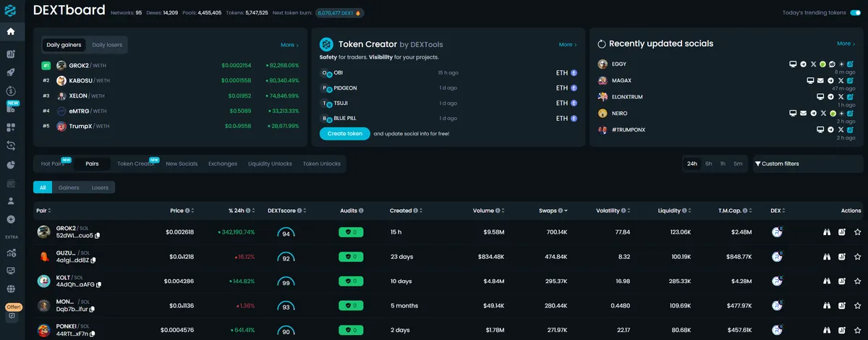Open the user account sidebar icon

click(11, 200)
